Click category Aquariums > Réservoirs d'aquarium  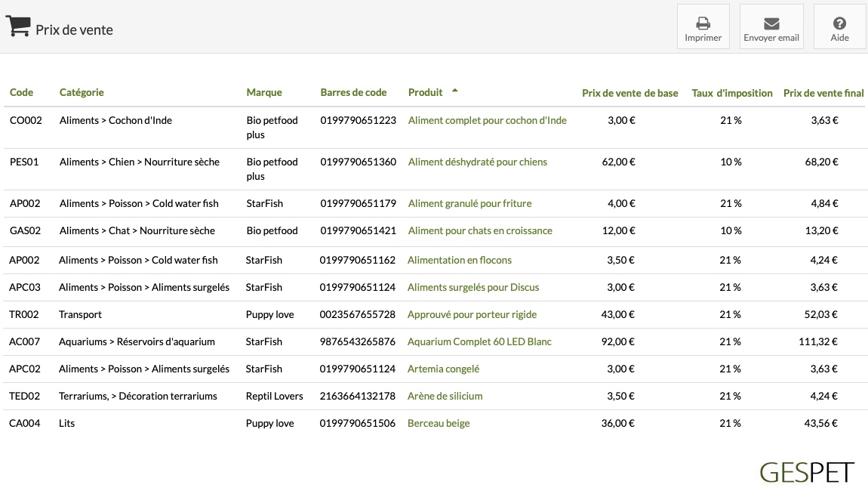coord(137,341)
